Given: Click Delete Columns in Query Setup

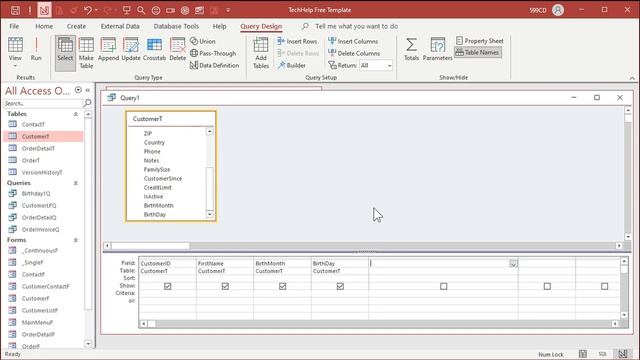Looking at the screenshot, I should [354, 53].
